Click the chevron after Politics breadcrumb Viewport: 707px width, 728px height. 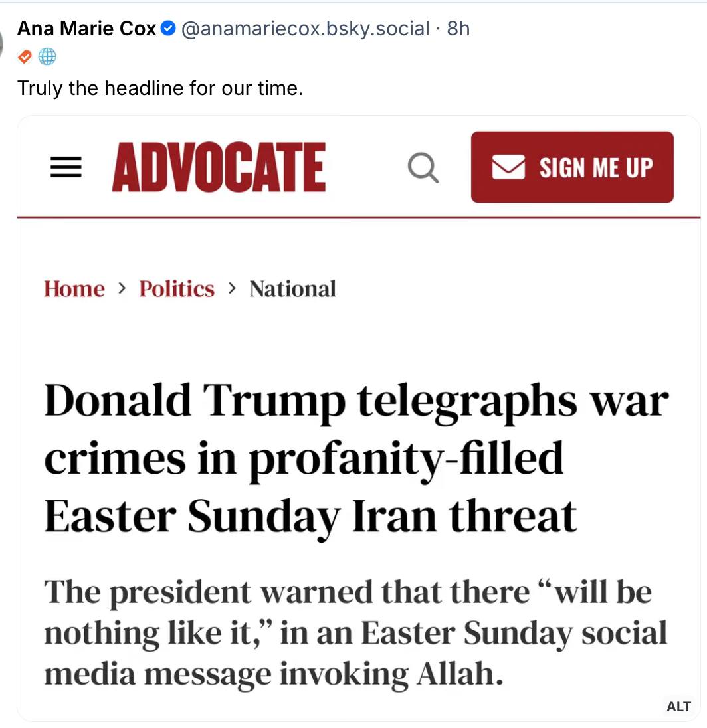(232, 288)
